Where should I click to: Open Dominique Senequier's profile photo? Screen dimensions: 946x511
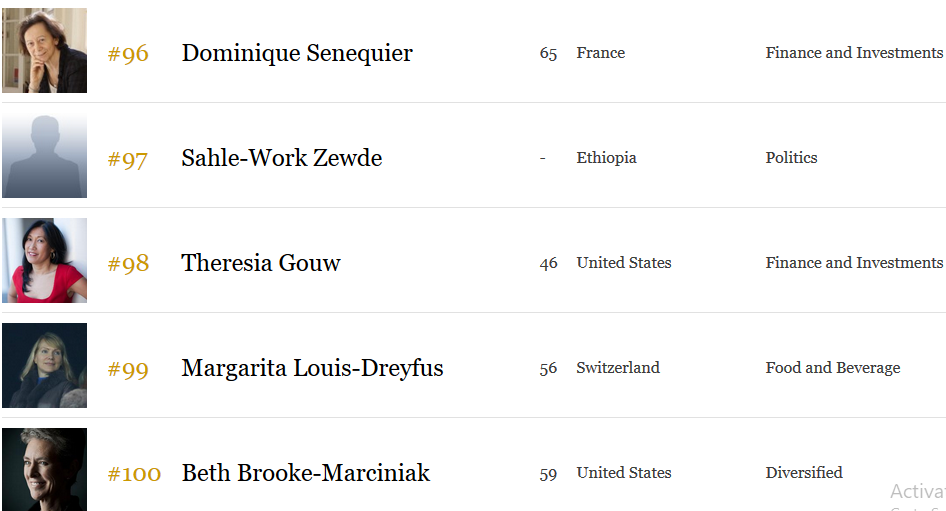click(45, 51)
